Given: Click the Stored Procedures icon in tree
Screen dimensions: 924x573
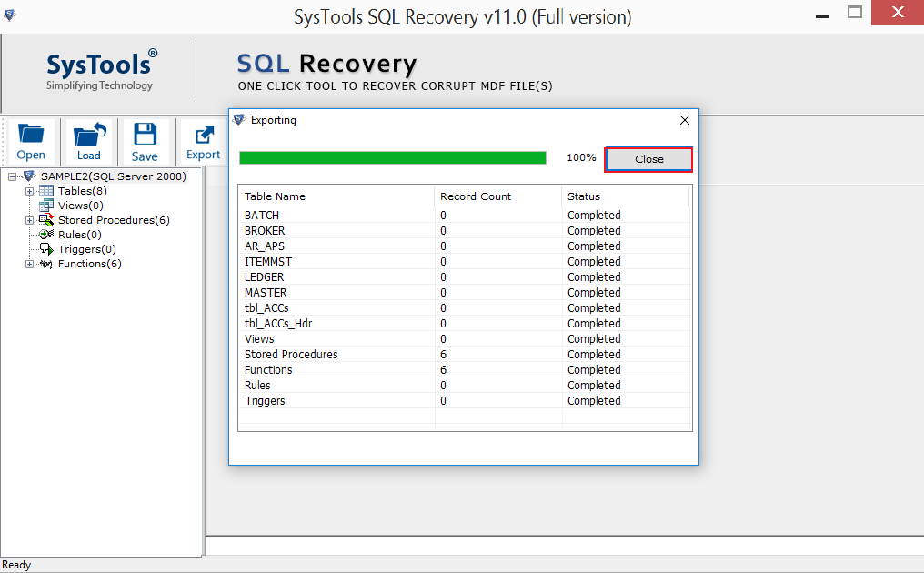Looking at the screenshot, I should pyautogui.click(x=46, y=220).
